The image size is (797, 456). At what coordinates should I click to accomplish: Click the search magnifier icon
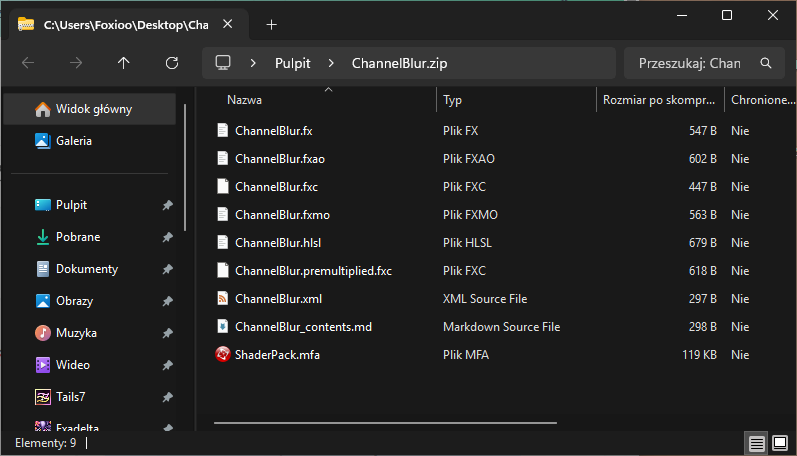click(x=766, y=63)
